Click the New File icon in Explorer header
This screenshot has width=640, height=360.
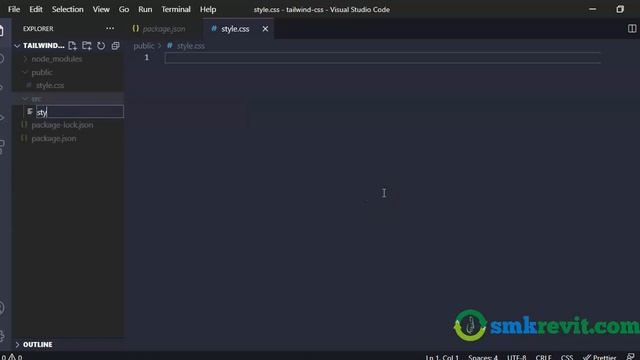pos(72,46)
